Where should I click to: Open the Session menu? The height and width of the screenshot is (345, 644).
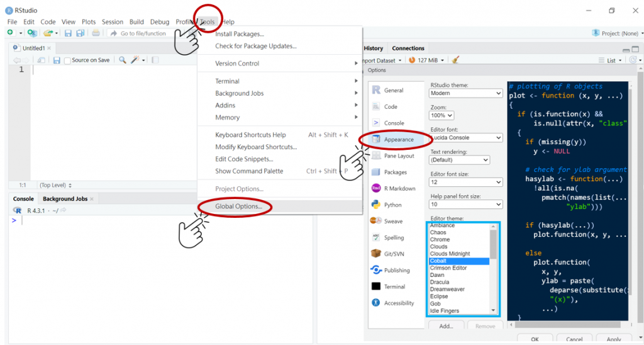[113, 22]
